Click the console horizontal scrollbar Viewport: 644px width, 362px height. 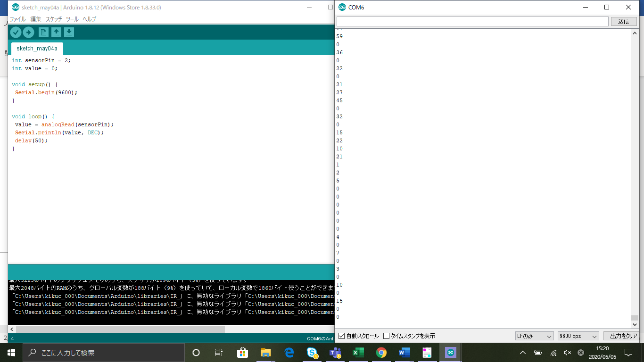click(x=118, y=329)
